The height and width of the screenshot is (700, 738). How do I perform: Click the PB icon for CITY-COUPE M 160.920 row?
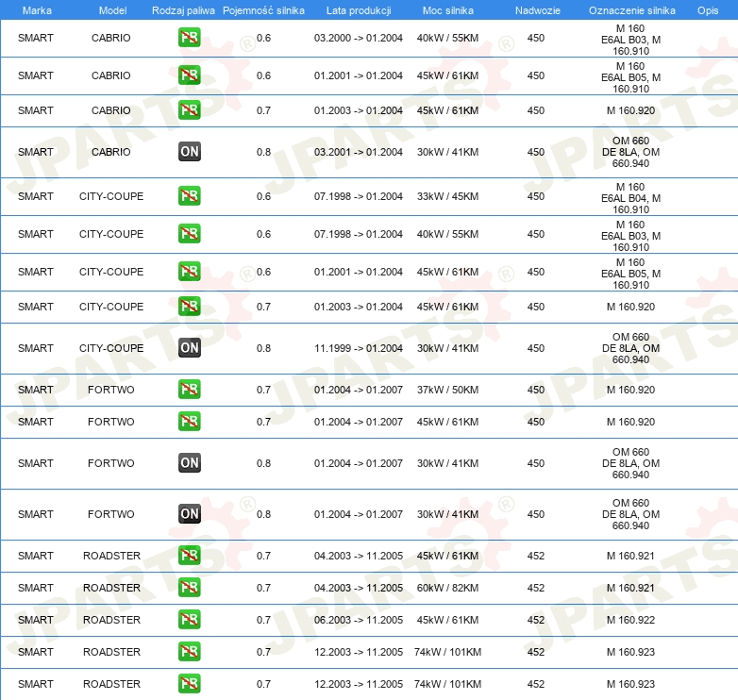[189, 307]
